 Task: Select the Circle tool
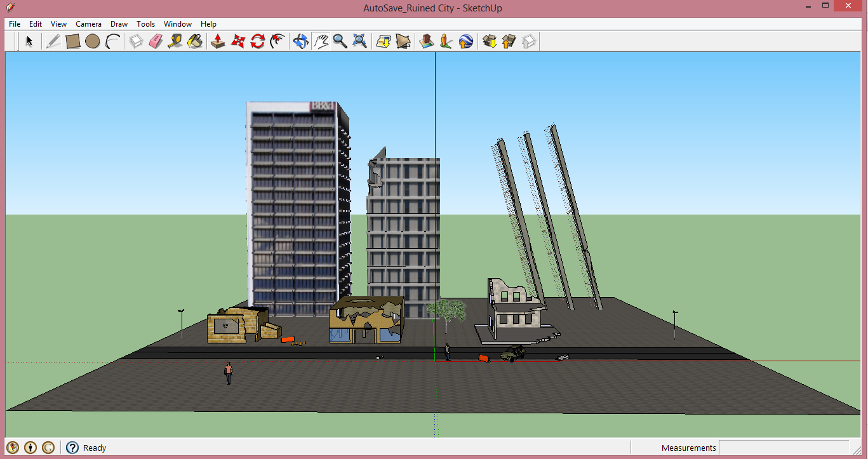93,41
